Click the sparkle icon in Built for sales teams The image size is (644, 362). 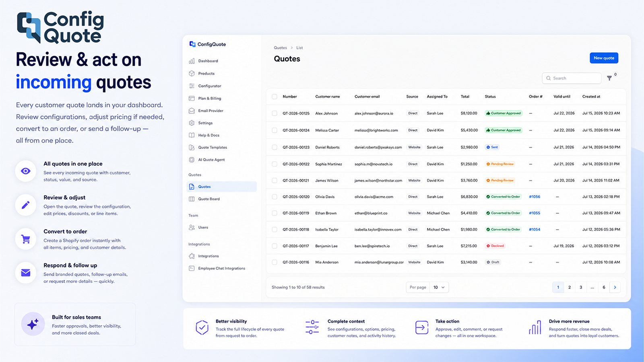point(33,324)
